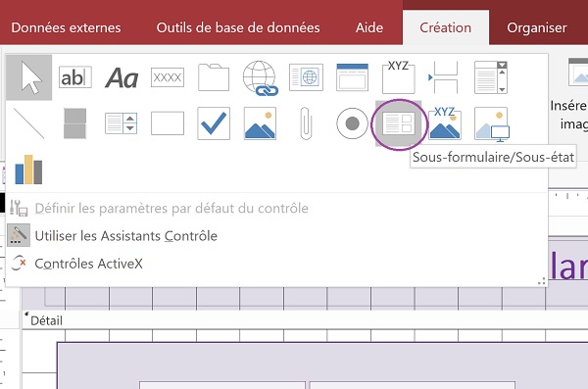
Task: Select the Option Group (XYZ box) control
Action: point(399,77)
